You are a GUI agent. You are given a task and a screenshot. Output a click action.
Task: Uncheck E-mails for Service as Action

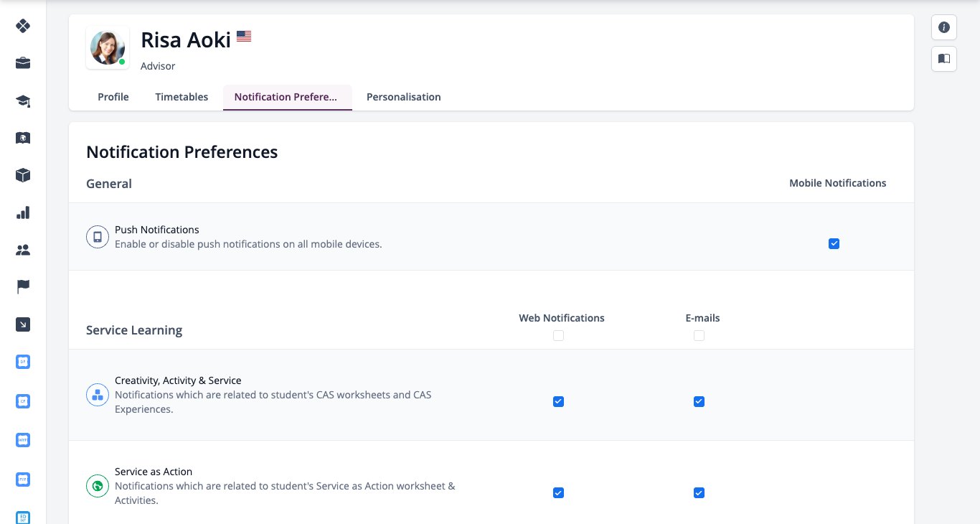699,493
